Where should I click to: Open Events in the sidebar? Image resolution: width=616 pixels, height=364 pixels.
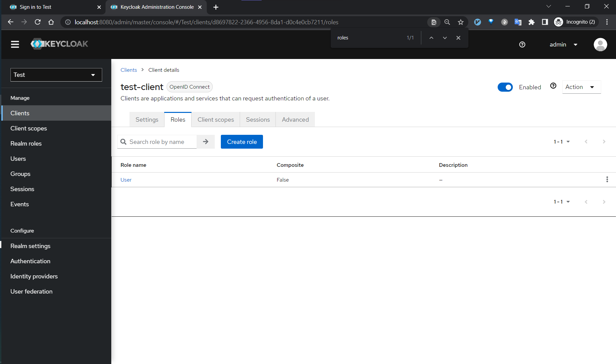click(56, 204)
